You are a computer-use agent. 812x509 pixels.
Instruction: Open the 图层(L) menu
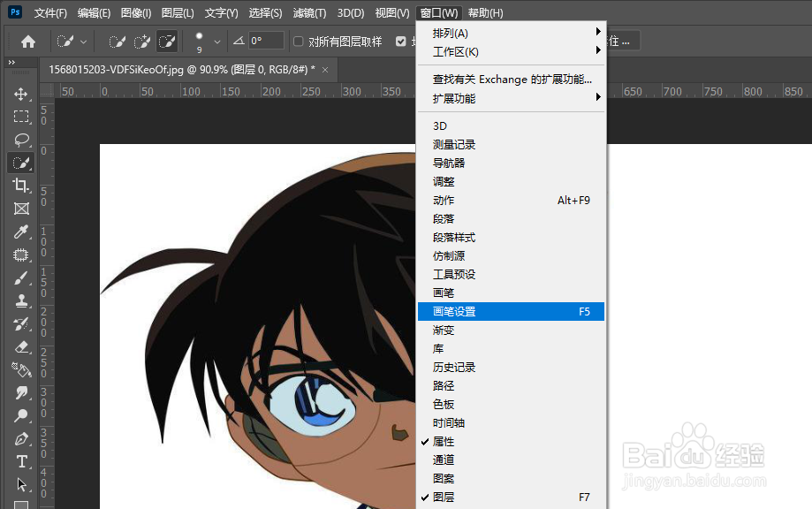[x=178, y=13]
